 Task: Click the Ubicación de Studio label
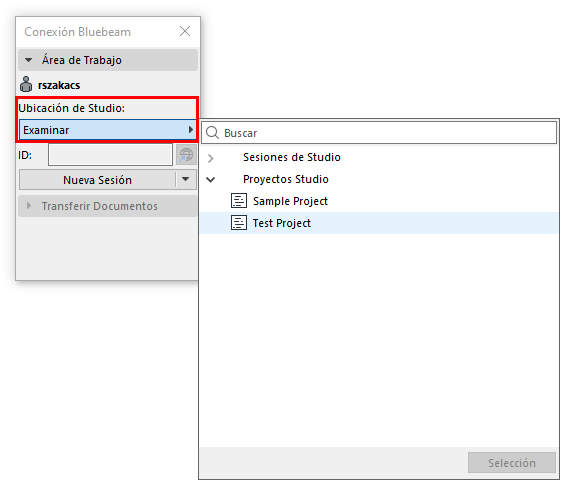pyautogui.click(x=72, y=108)
